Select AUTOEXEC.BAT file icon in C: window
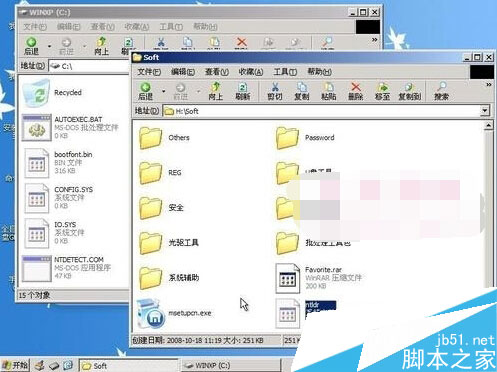This screenshot has height=372, width=497. pyautogui.click(x=36, y=127)
